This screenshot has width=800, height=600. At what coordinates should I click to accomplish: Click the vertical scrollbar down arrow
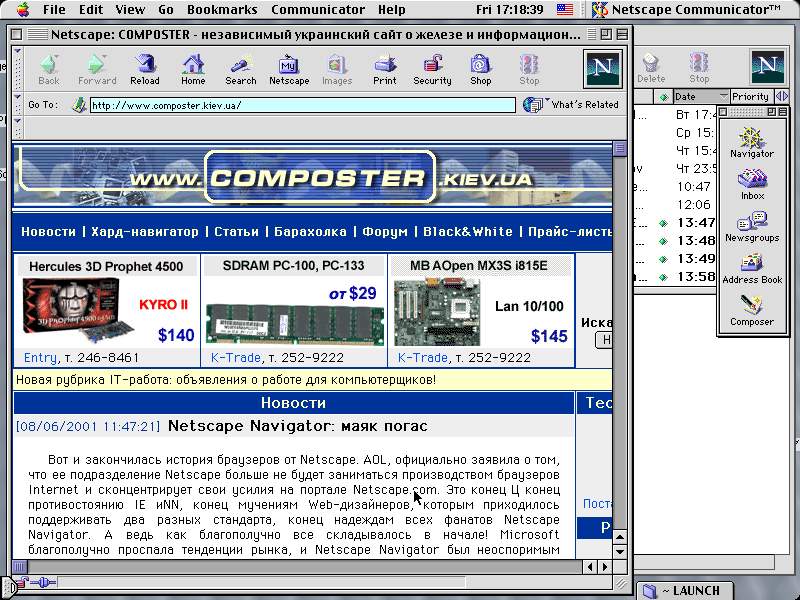pos(620,551)
